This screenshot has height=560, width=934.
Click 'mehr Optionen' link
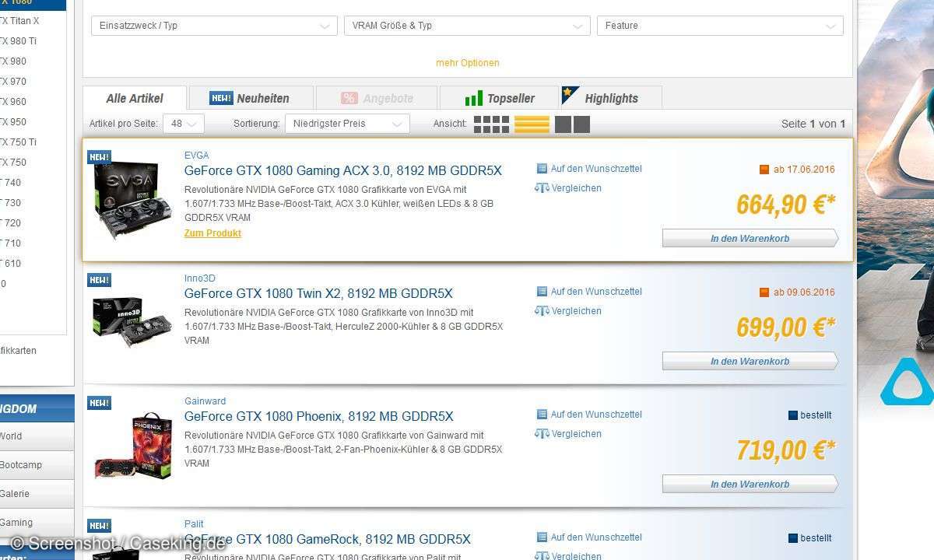coord(468,63)
